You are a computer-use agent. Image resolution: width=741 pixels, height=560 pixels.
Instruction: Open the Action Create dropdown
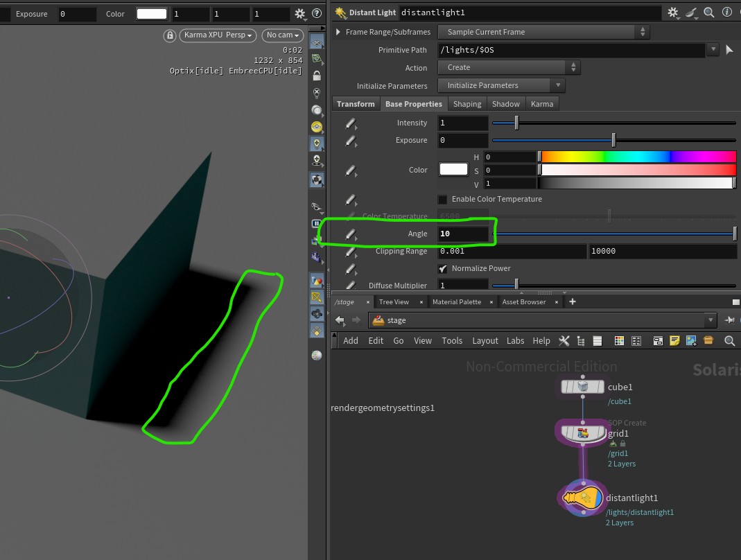(x=508, y=68)
